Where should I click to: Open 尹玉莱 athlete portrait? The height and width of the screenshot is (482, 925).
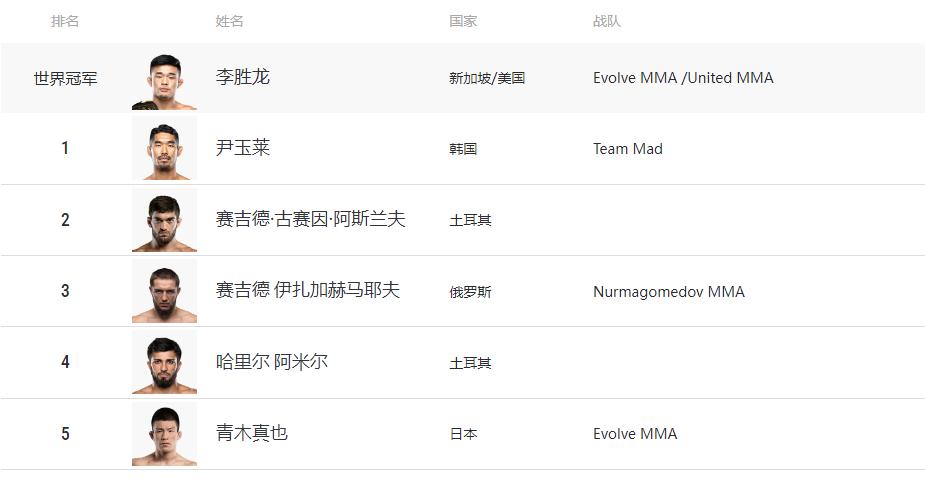(164, 149)
